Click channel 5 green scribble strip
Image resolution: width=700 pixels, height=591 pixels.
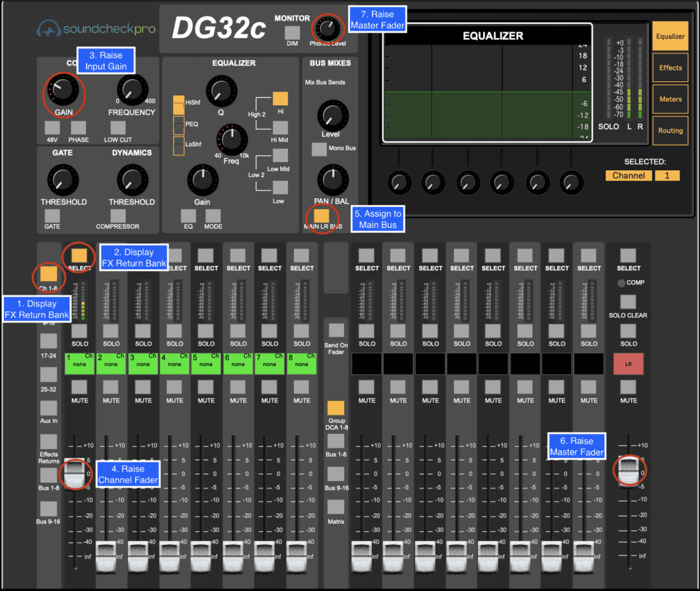point(206,363)
